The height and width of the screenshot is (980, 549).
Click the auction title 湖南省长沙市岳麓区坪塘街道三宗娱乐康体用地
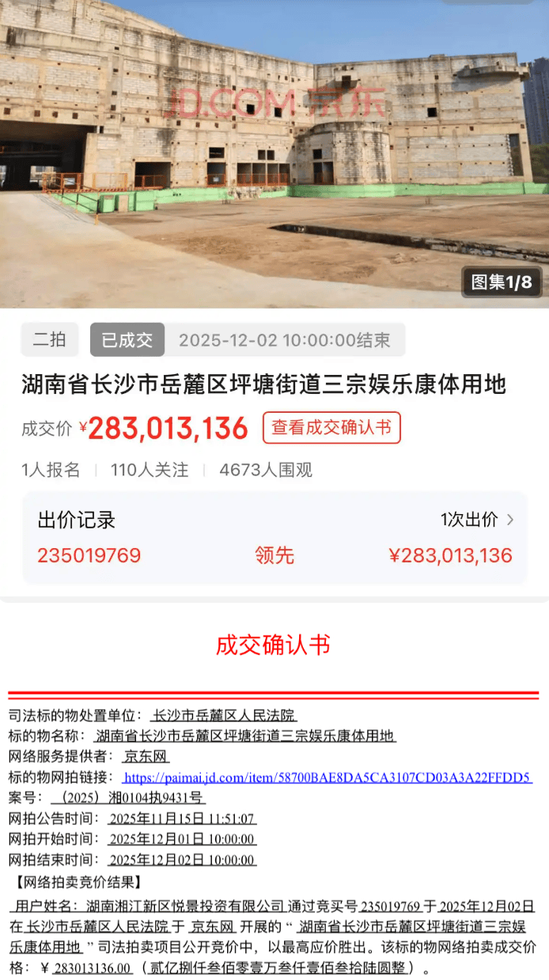click(263, 385)
